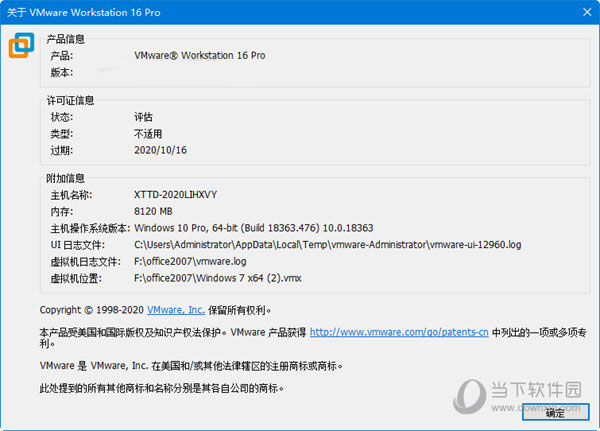Click the 确定 button
Viewport: 600px width, 431px height.
point(555,413)
